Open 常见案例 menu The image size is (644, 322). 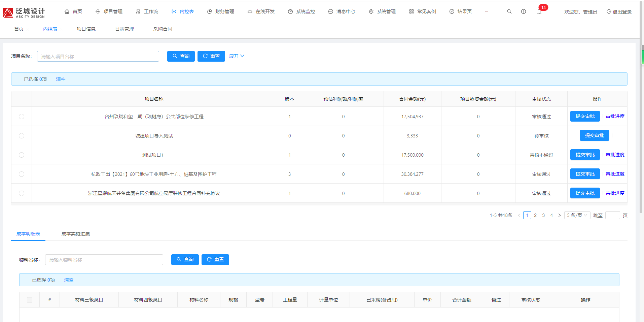coord(423,11)
